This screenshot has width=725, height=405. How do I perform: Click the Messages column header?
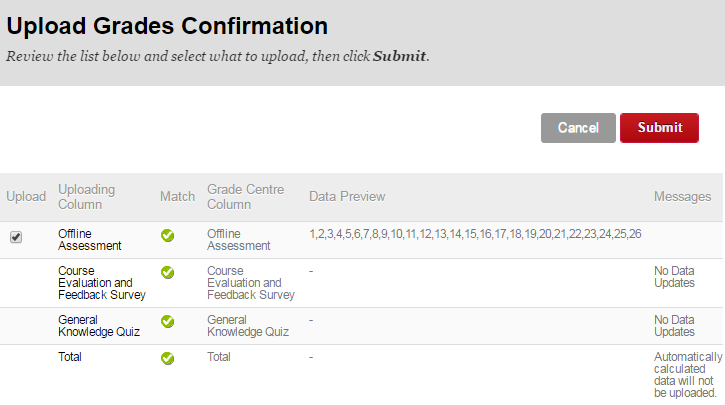pos(682,196)
